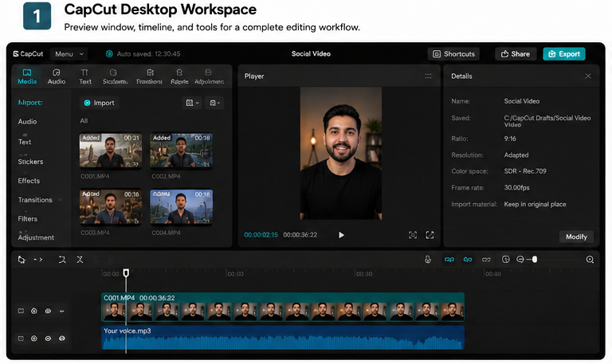This screenshot has height=364, width=612.
Task: Click the square icon on Your voice.mp3 track
Action: [x=21, y=339]
